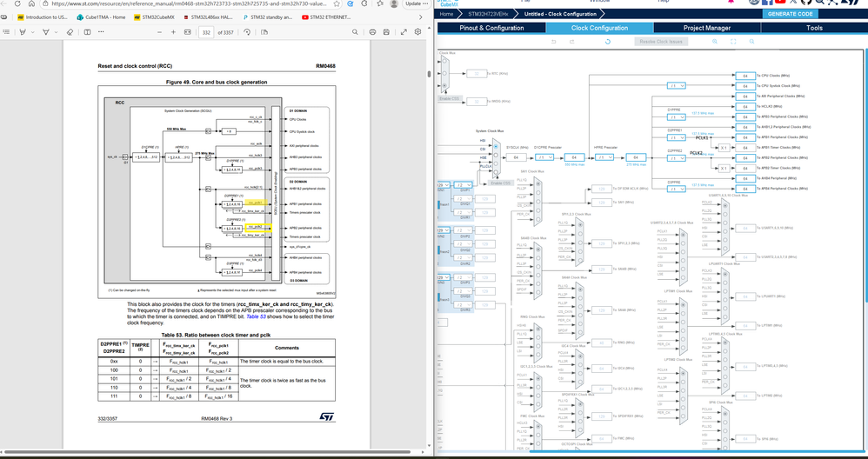Viewport: 868px width, 459px height.
Task: Select the PDF highlight tool
Action: (23, 32)
